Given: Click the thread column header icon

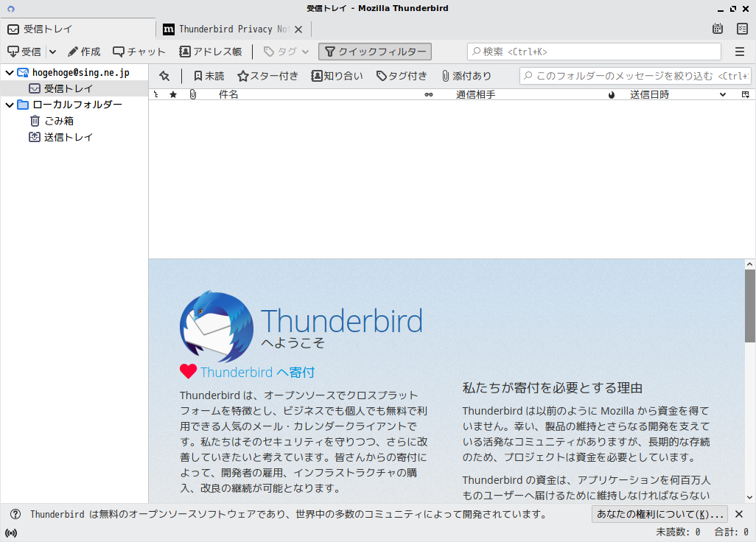Looking at the screenshot, I should click(x=155, y=94).
